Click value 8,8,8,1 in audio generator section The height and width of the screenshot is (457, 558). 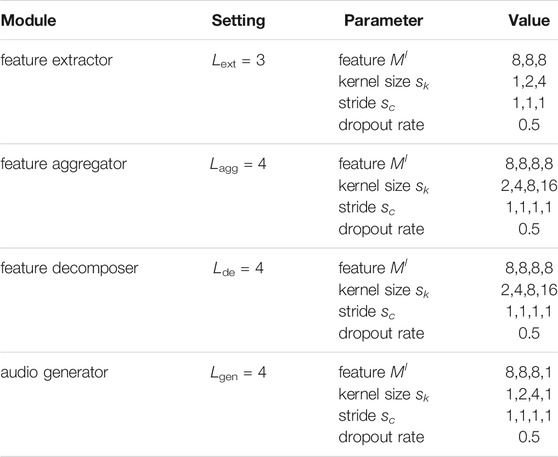click(x=529, y=373)
